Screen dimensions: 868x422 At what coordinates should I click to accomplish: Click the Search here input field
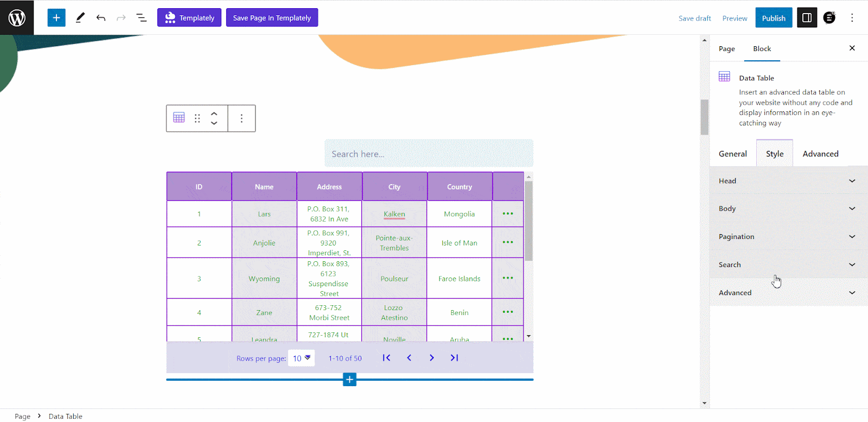(429, 154)
